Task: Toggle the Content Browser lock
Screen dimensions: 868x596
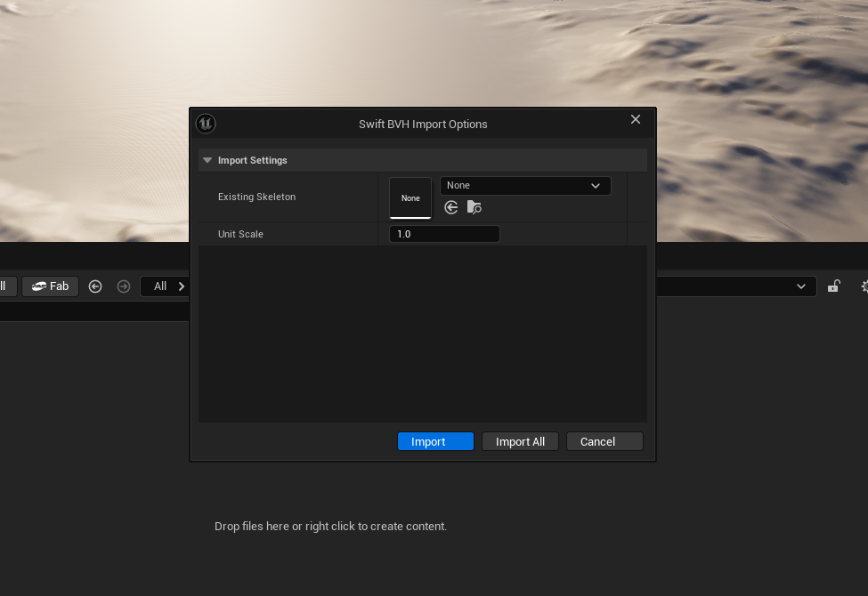Action: pyautogui.click(x=833, y=286)
